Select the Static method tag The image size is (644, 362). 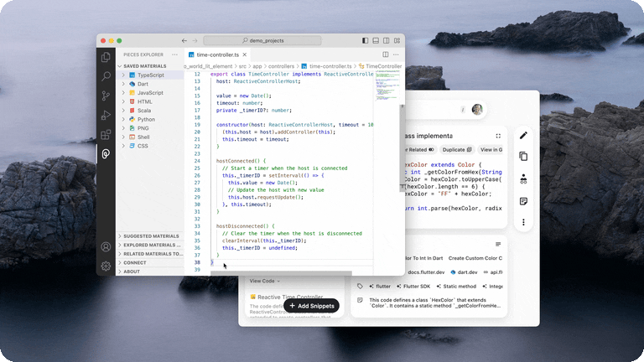pos(456,287)
